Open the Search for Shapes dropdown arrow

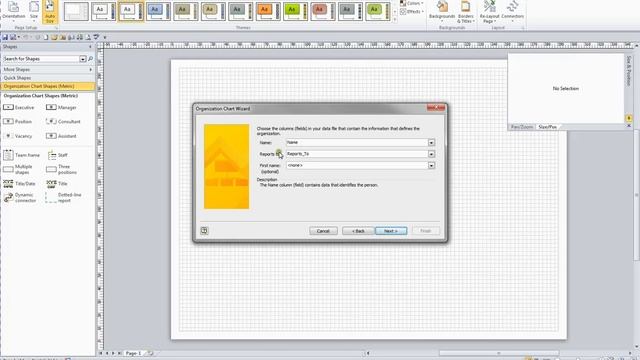pyautogui.click(x=83, y=59)
